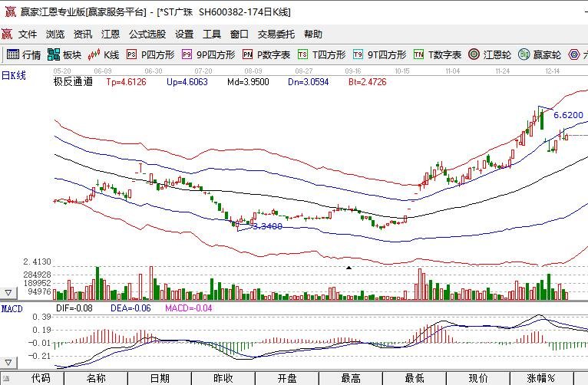The height and width of the screenshot is (385, 588).
Task: Open the 窗口 menu
Action: [x=239, y=35]
